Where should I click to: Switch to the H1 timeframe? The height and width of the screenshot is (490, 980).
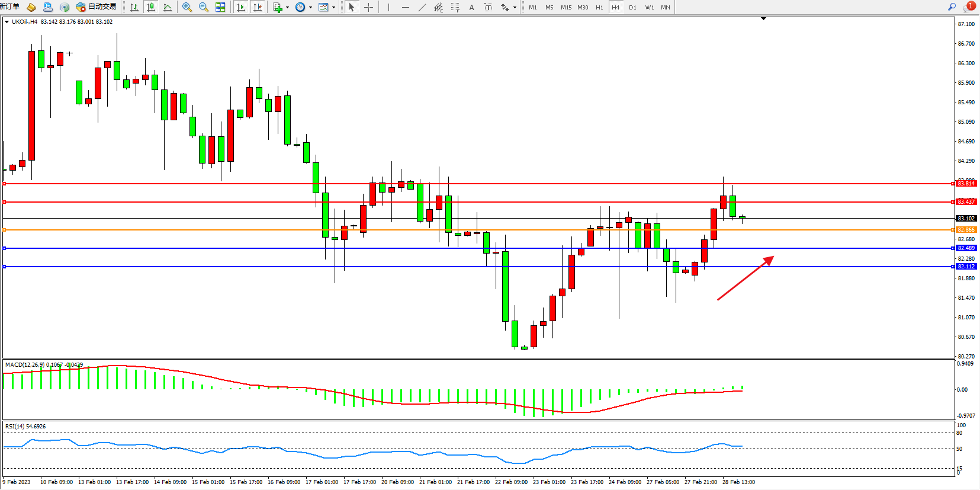pos(599,7)
